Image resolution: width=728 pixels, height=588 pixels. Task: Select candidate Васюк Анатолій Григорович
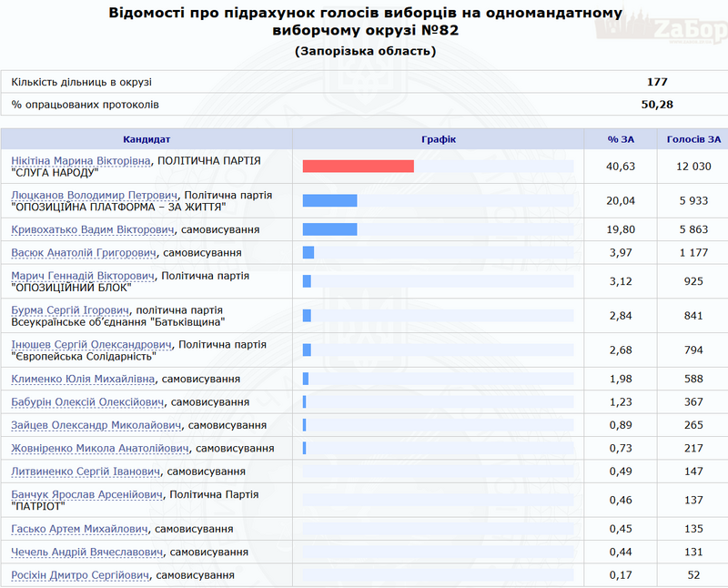(x=85, y=252)
